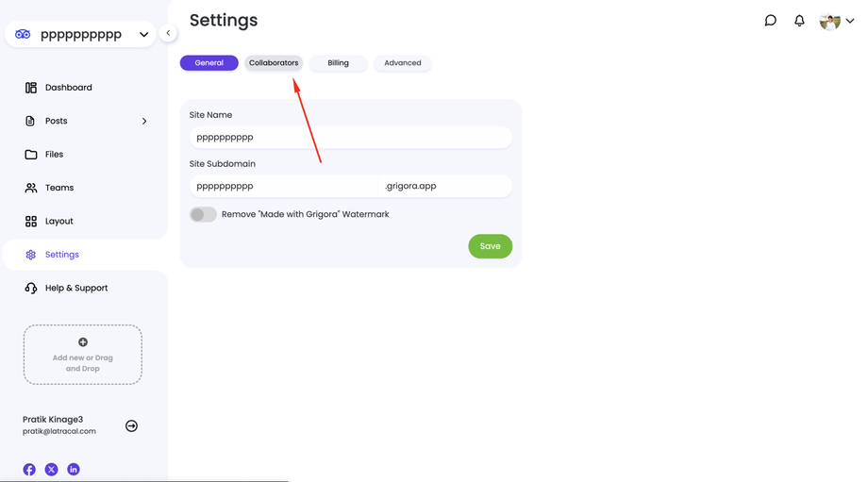Switch to the Collaborators tab
Viewport: 868px width, 482px height.
click(x=274, y=63)
